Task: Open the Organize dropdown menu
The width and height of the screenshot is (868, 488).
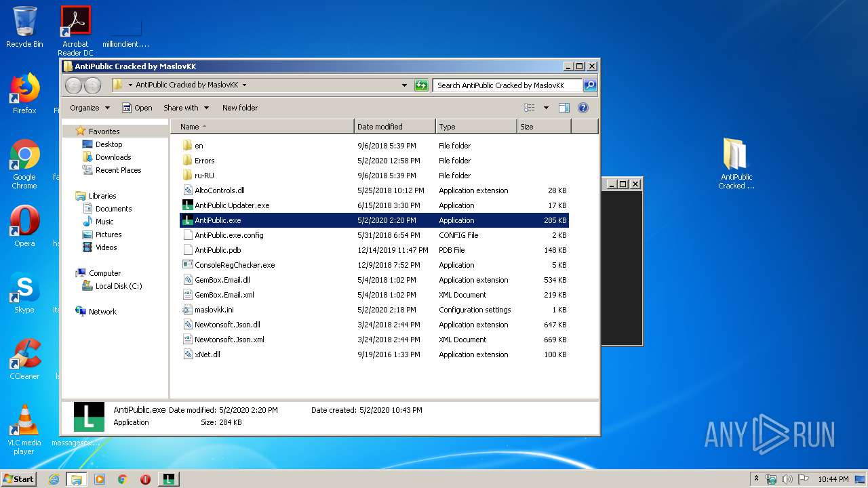Action: click(90, 108)
